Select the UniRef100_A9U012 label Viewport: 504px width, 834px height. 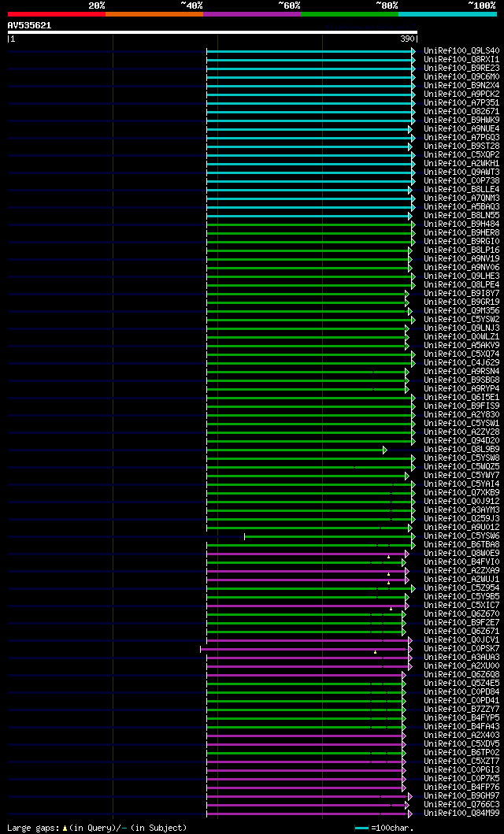[462, 528]
